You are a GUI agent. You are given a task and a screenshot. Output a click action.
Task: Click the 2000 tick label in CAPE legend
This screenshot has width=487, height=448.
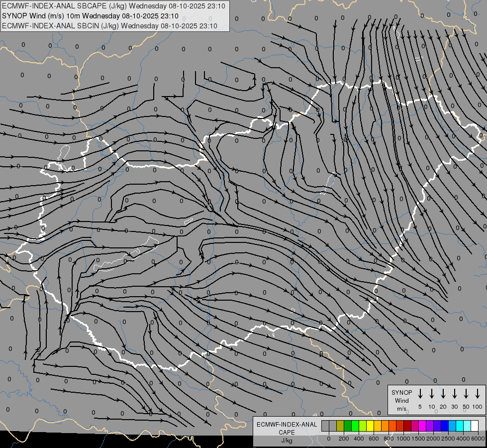point(433,439)
